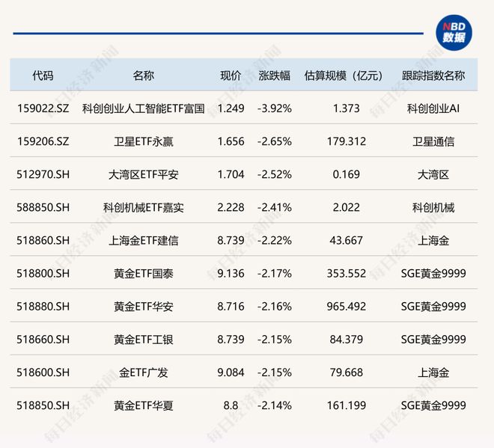
Task: Click the -2.17% change value
Action: (x=275, y=273)
